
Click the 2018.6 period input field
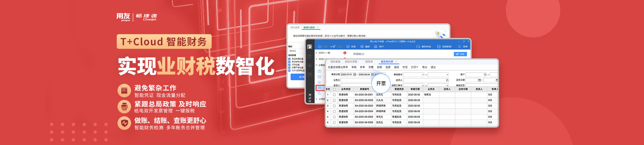[296, 51]
